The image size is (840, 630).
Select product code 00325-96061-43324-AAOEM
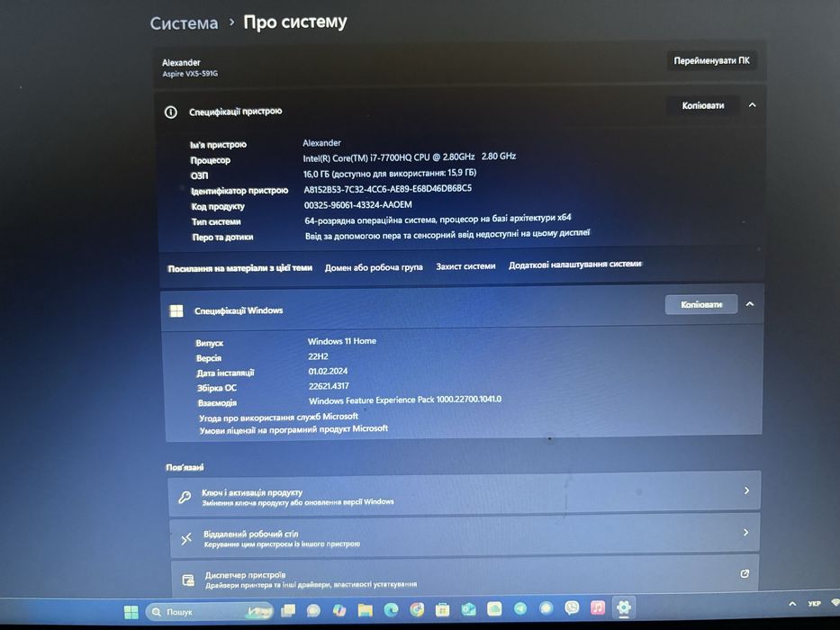click(357, 205)
